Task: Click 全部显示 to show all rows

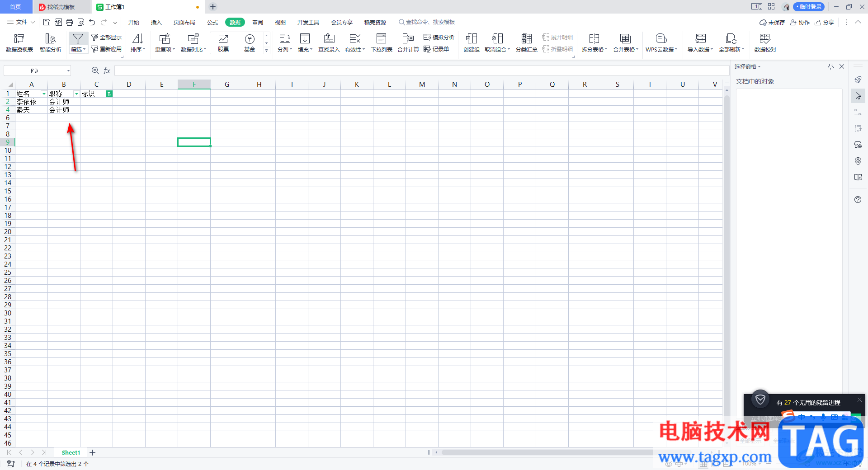Action: click(106, 37)
